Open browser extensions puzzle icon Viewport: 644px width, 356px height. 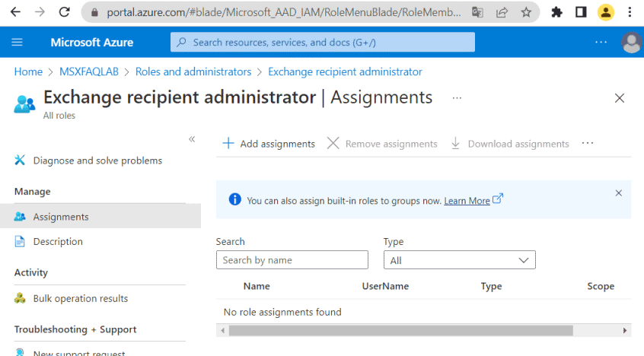coord(556,12)
